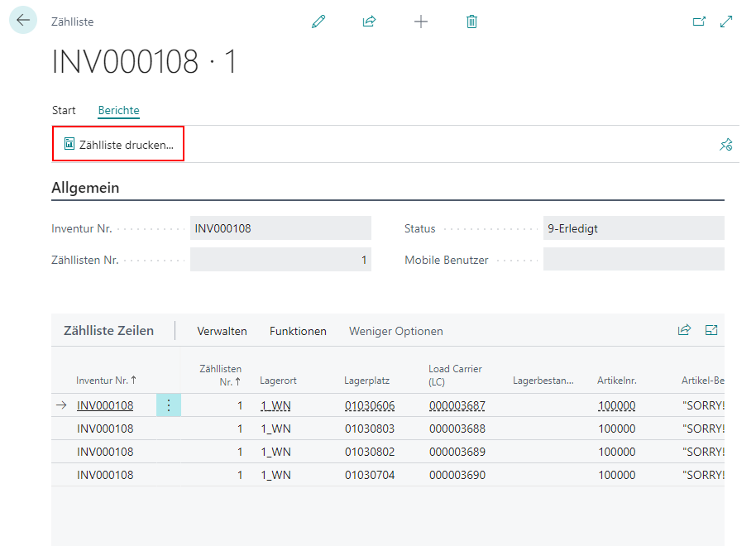The width and height of the screenshot is (756, 546).
Task: Collapse the Allgemein section heading
Action: tap(85, 188)
